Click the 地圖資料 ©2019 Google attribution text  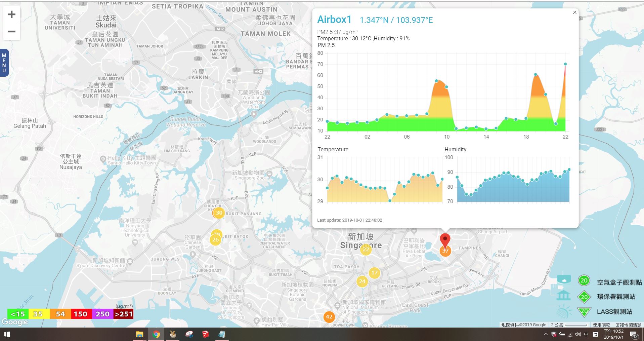pos(524,325)
